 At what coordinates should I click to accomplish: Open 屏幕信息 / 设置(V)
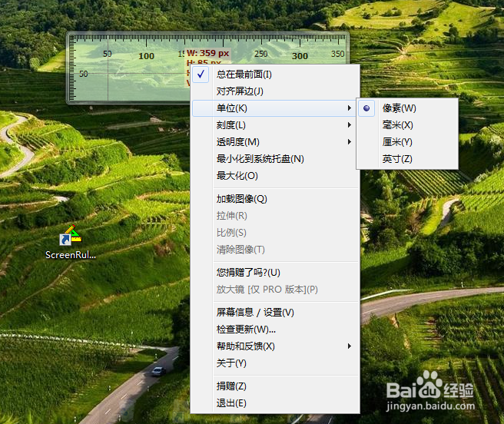pyautogui.click(x=275, y=313)
